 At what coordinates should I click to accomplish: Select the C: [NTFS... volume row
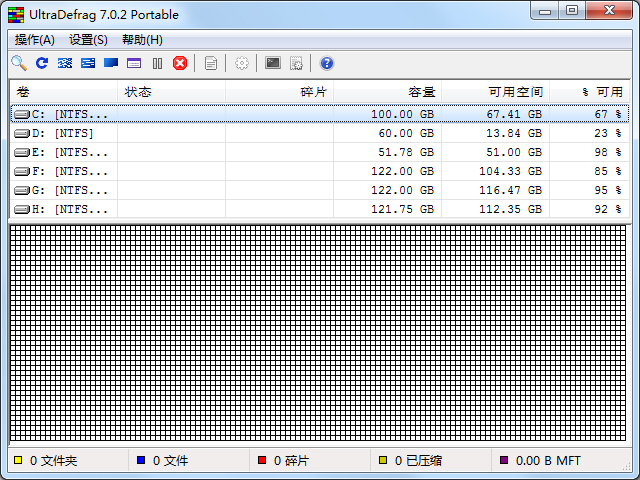click(x=320, y=114)
